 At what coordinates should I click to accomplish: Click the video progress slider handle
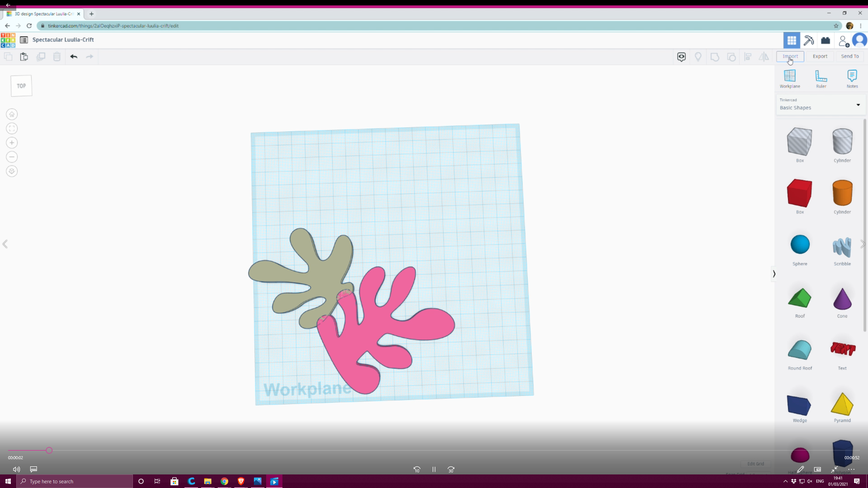[49, 450]
